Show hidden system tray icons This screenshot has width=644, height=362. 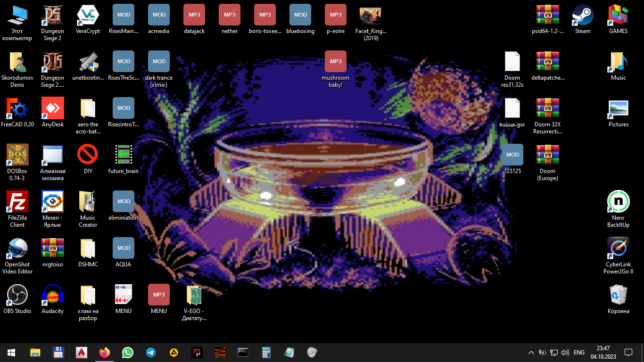531,353
